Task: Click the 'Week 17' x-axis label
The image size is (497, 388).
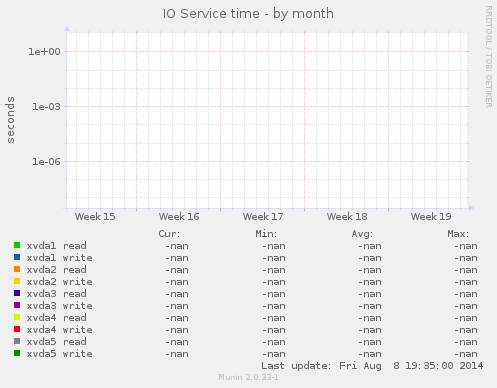Action: (263, 217)
